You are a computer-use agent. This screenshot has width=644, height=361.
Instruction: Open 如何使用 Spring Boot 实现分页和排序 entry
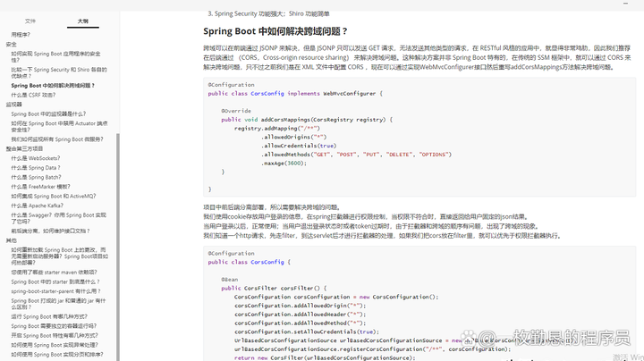tap(57, 354)
